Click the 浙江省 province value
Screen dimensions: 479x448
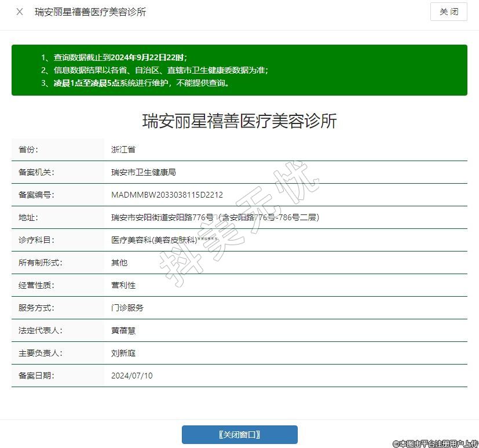[123, 150]
